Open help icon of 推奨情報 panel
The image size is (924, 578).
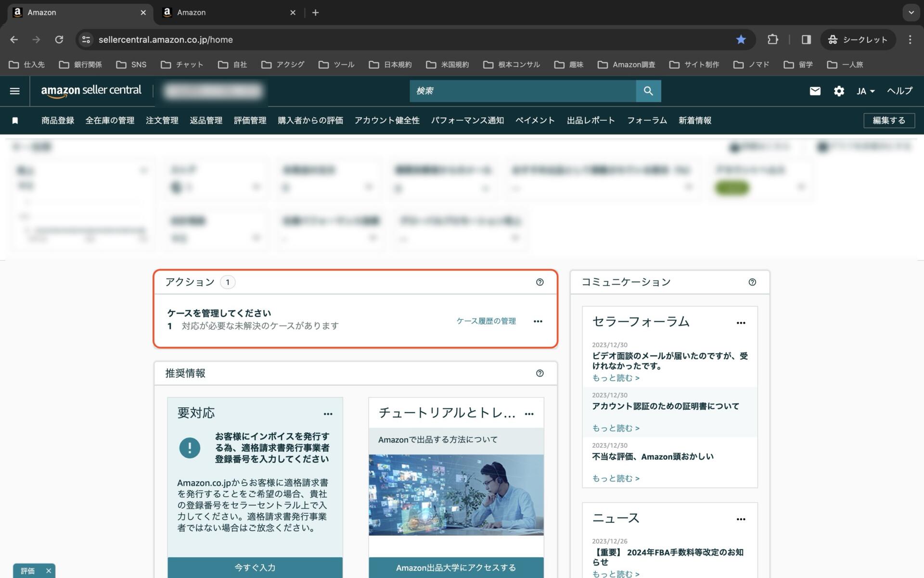tap(540, 373)
